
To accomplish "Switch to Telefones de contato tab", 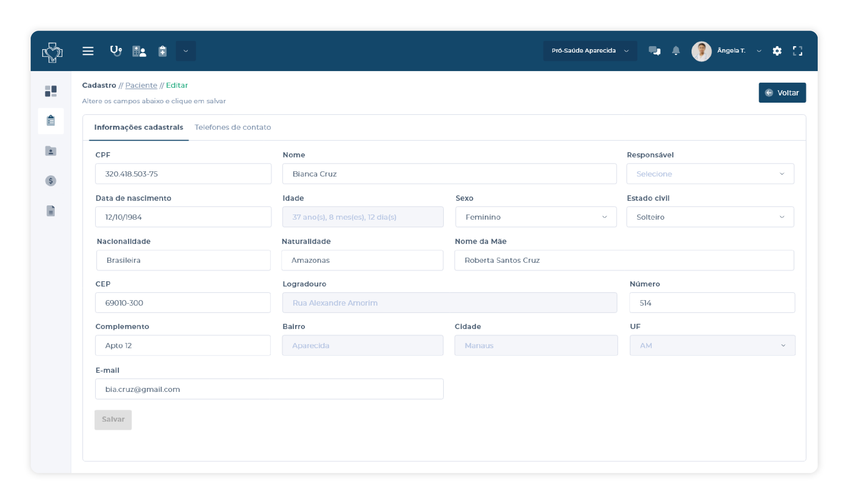I will coord(232,127).
